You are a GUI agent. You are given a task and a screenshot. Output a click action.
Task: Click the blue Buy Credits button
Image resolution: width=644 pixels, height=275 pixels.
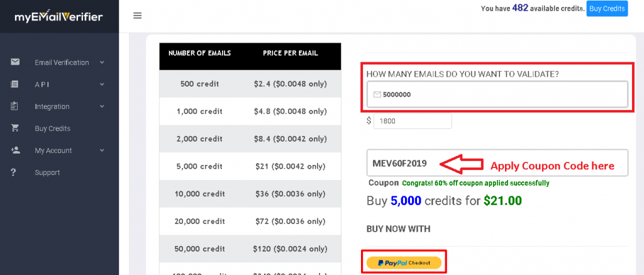607,8
